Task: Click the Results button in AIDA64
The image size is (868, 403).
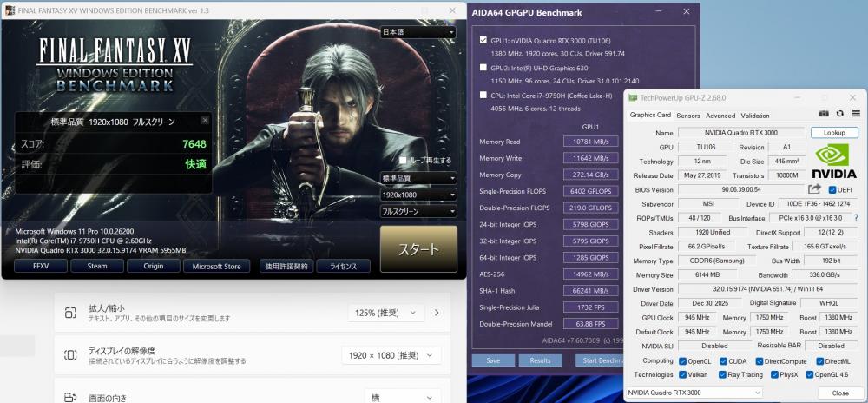Action: click(x=540, y=360)
